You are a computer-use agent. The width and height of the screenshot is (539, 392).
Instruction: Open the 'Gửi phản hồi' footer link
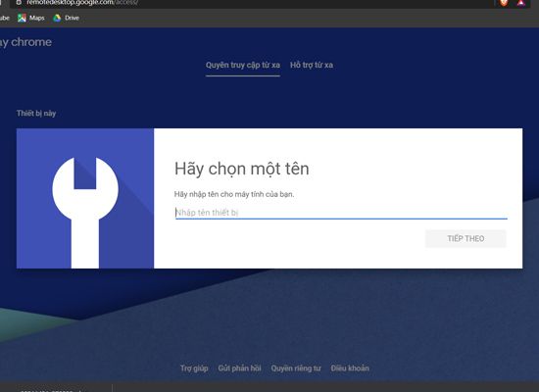tap(239, 368)
